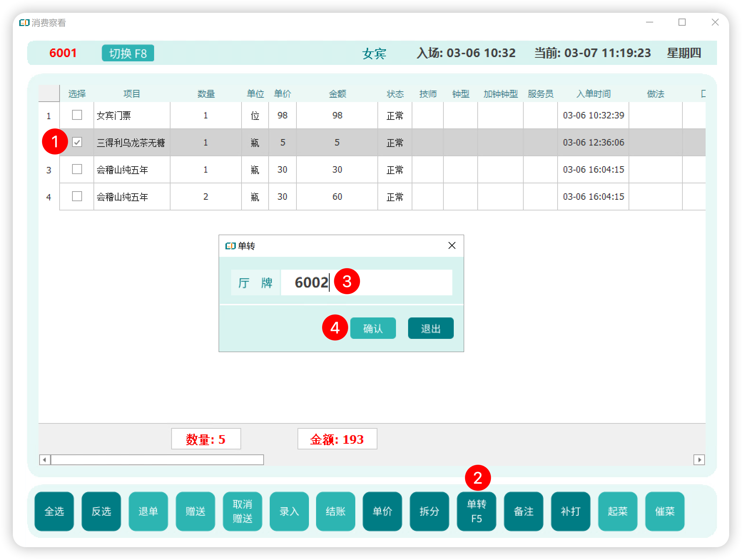Click the 备注 remarks button

(x=524, y=511)
